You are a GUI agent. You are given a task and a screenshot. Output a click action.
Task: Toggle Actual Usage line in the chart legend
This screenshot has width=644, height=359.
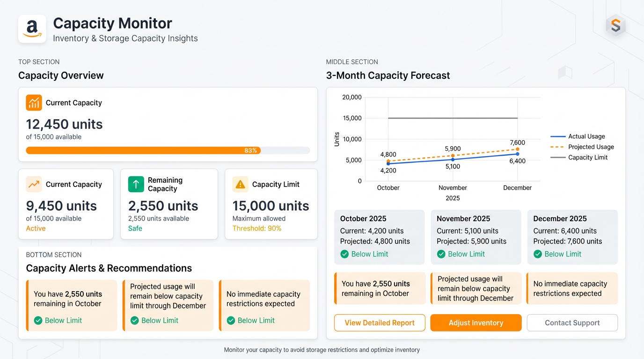pyautogui.click(x=584, y=136)
